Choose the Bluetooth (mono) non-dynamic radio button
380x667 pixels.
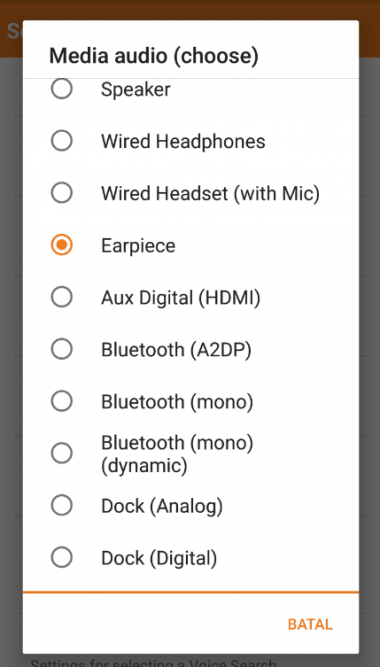pyautogui.click(x=62, y=401)
